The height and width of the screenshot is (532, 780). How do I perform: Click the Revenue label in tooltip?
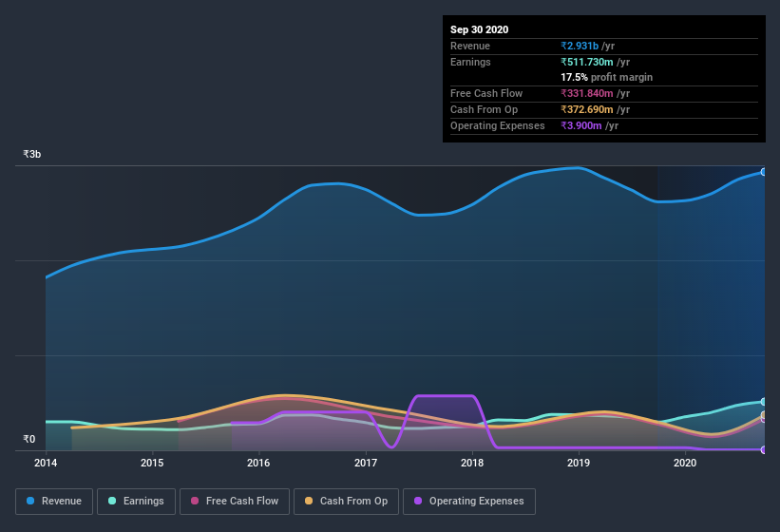click(x=470, y=46)
